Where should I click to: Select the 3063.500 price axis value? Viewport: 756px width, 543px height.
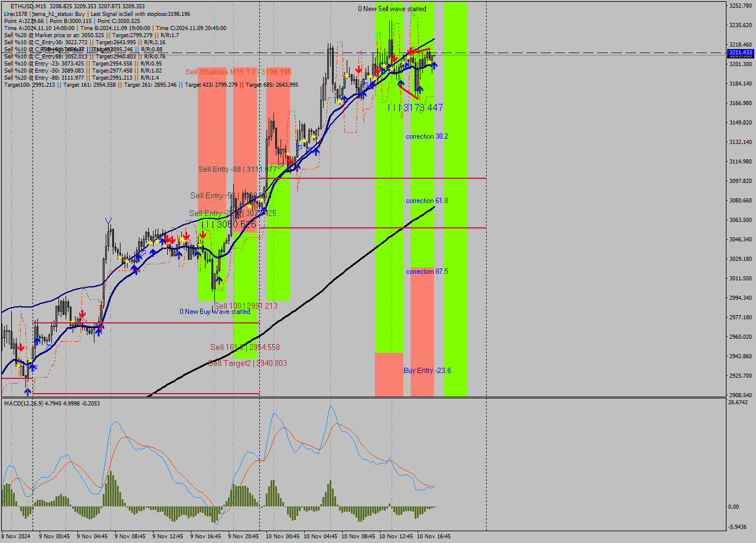[741, 220]
